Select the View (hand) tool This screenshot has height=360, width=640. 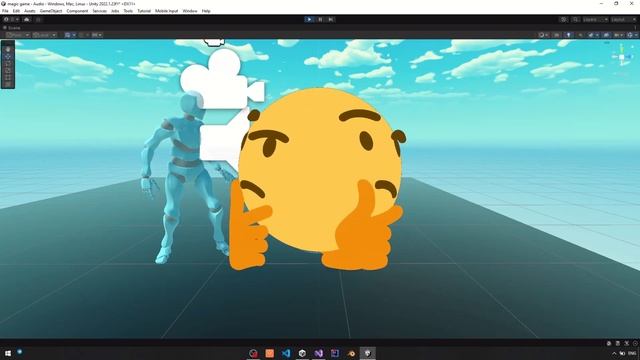[8, 49]
